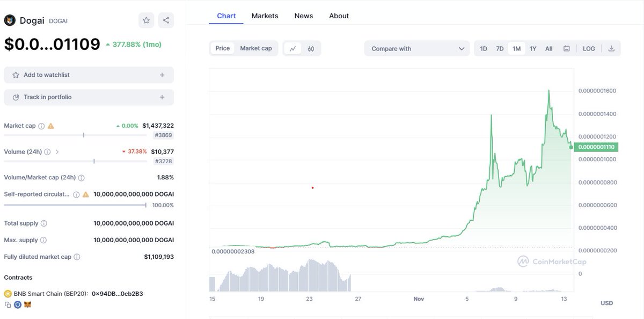The height and width of the screenshot is (319, 644).
Task: Open the Compare with dropdown
Action: click(x=417, y=48)
